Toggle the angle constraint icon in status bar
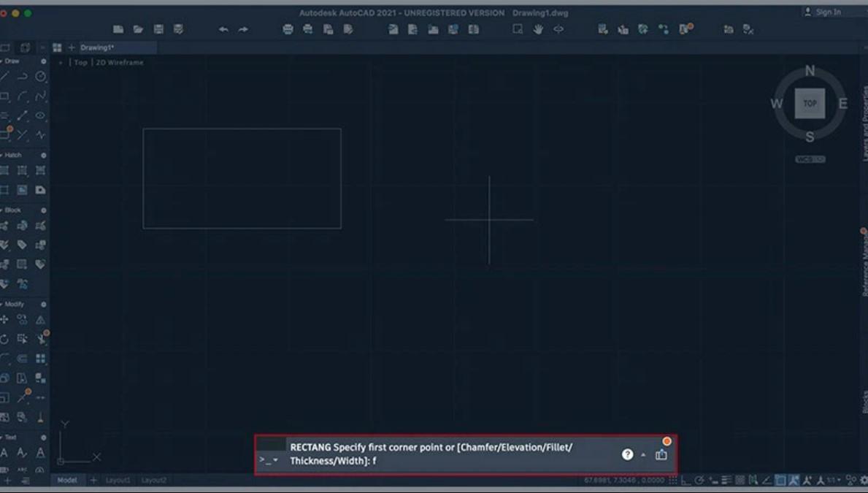Image resolution: width=868 pixels, height=493 pixels. click(x=767, y=481)
